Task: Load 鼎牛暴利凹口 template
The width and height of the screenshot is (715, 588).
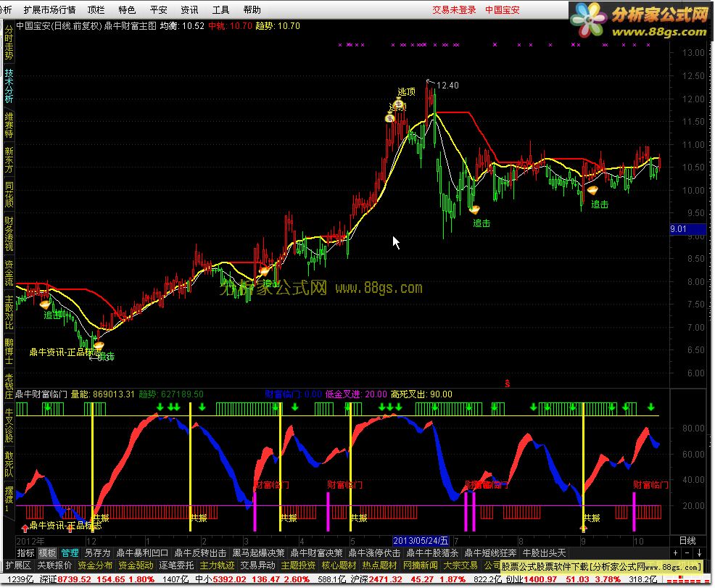Action: 142,553
